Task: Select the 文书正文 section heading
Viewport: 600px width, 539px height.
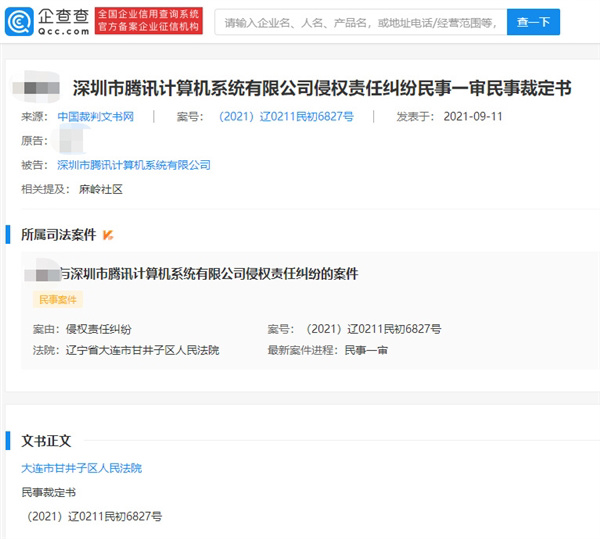Action: (x=46, y=441)
